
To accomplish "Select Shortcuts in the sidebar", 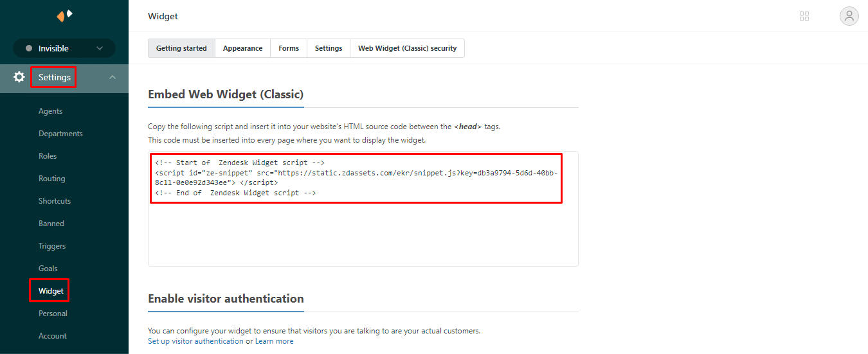I will pyautogui.click(x=55, y=201).
